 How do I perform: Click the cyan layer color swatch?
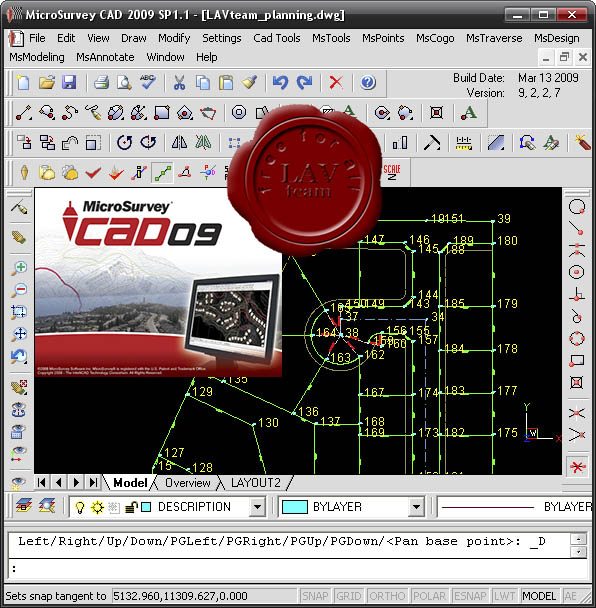coord(146,507)
